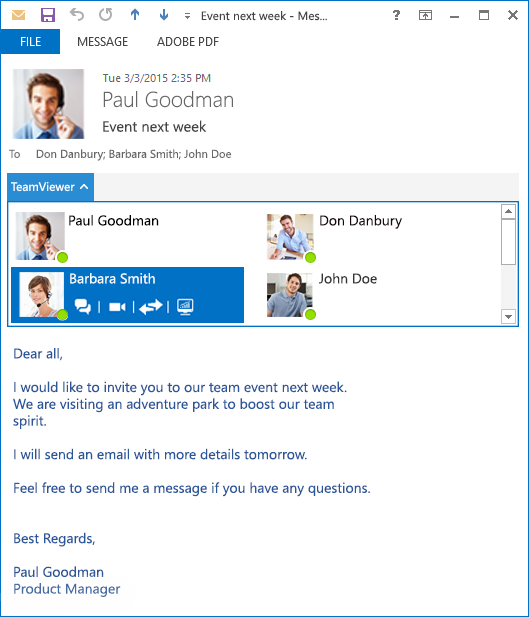The image size is (529, 617).
Task: Click the undo arrow in title bar
Action: point(77,15)
